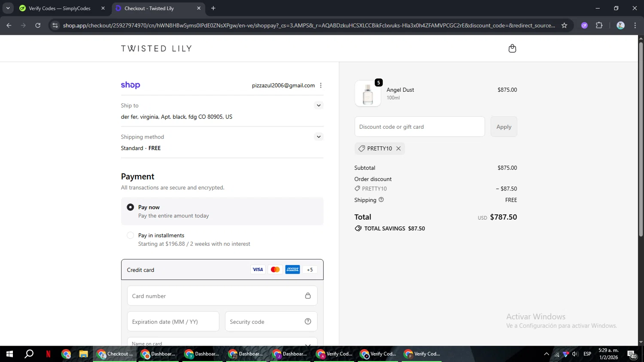Click the Shipping help question mark icon
This screenshot has width=644, height=362.
[381, 199]
